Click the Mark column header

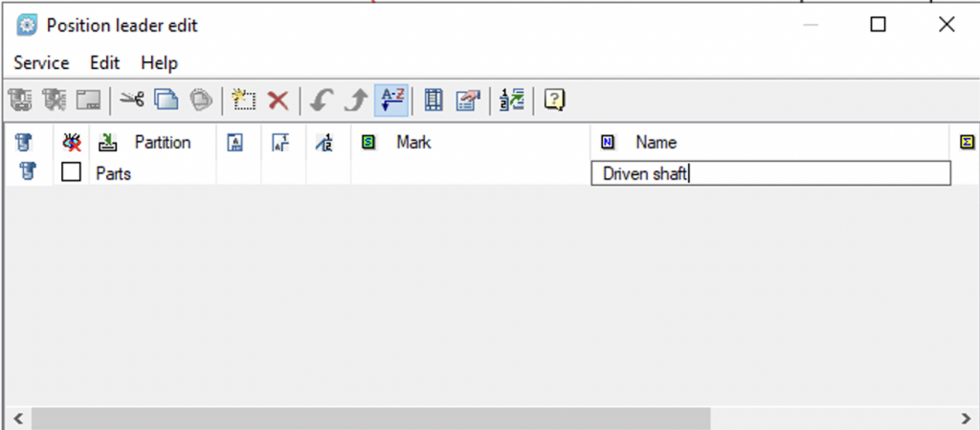click(x=413, y=143)
